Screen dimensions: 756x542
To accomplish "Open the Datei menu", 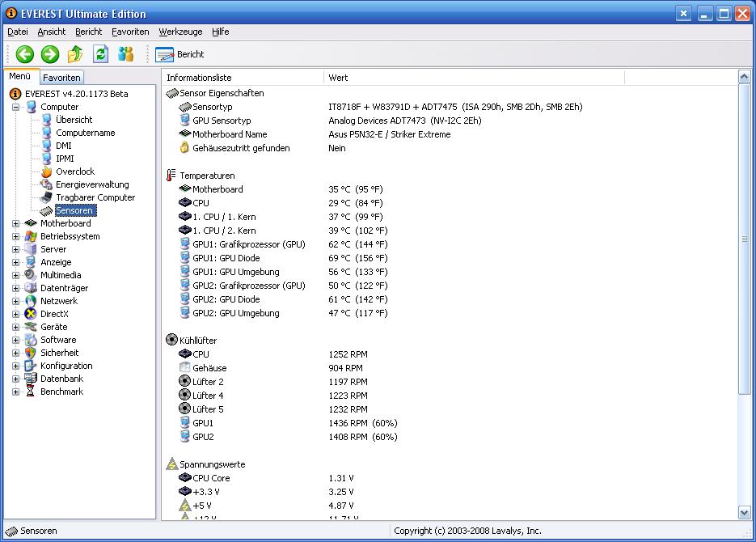I will (17, 32).
